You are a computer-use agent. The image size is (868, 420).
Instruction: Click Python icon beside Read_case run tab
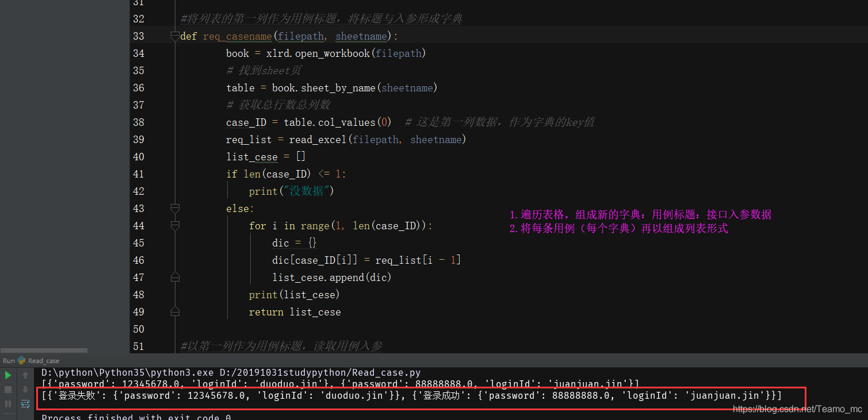click(x=22, y=361)
